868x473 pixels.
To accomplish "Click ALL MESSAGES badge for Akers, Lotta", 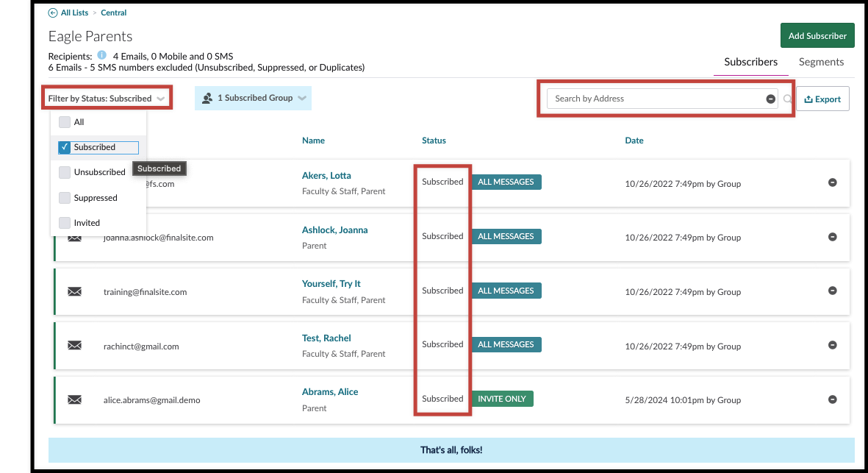I will 506,182.
